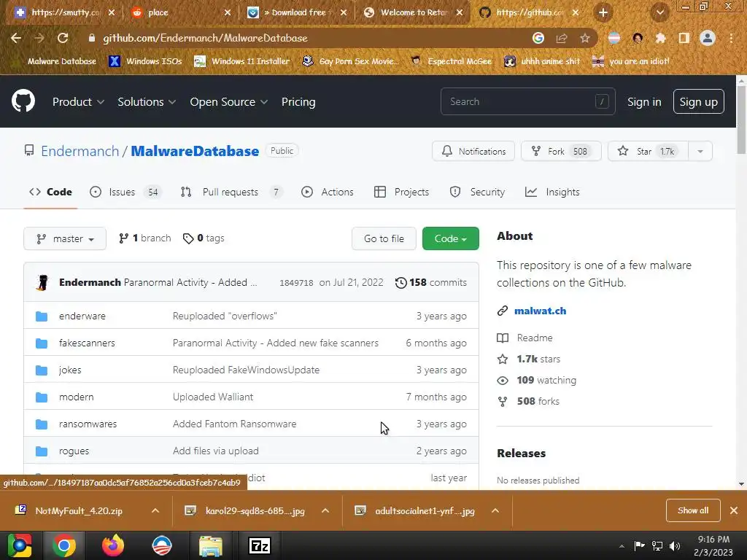Click the Go to file button
This screenshot has width=747, height=560.
point(384,238)
